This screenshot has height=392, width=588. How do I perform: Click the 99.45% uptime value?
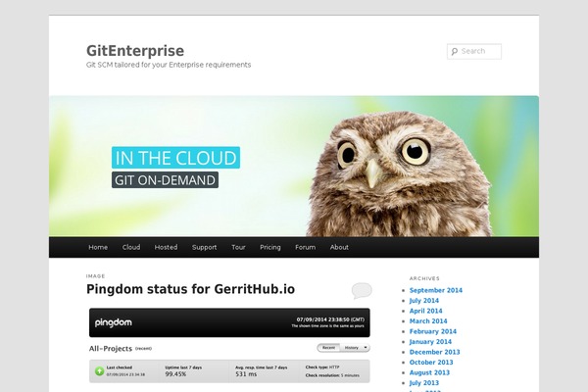[x=175, y=374]
